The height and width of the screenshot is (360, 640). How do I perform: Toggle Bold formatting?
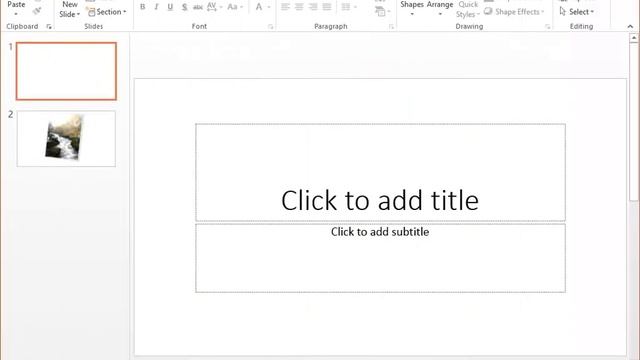point(142,7)
